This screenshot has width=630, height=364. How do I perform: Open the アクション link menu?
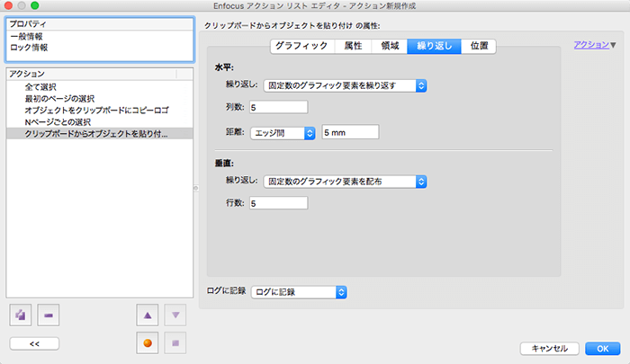tap(595, 45)
